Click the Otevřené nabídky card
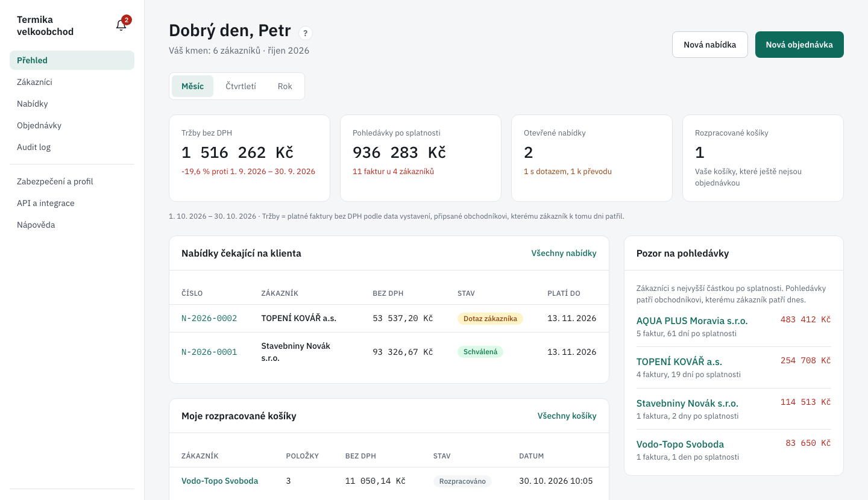This screenshot has width=868, height=500. [x=592, y=158]
